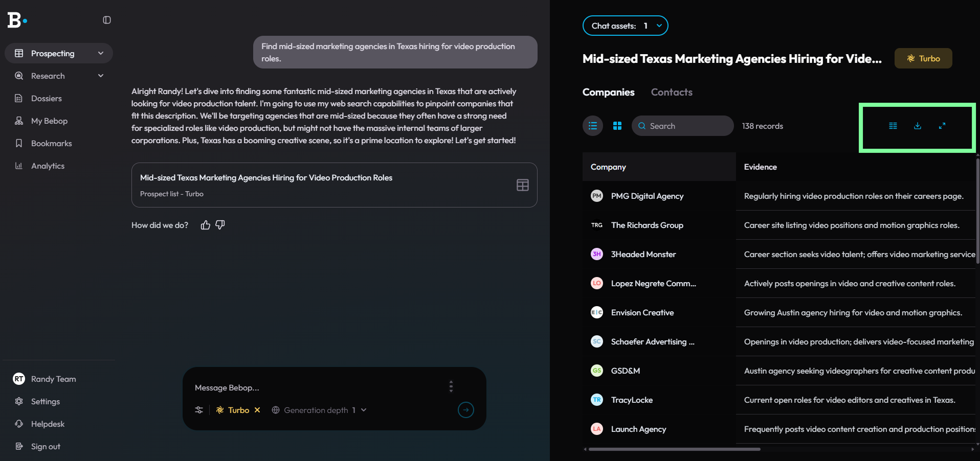Click the GSD&M logo avatar
Viewport: 980px width, 461px height.
tap(597, 371)
